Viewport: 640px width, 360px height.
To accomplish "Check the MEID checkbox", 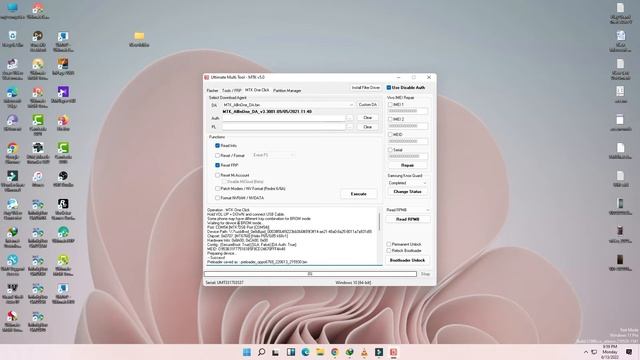I will [x=390, y=134].
